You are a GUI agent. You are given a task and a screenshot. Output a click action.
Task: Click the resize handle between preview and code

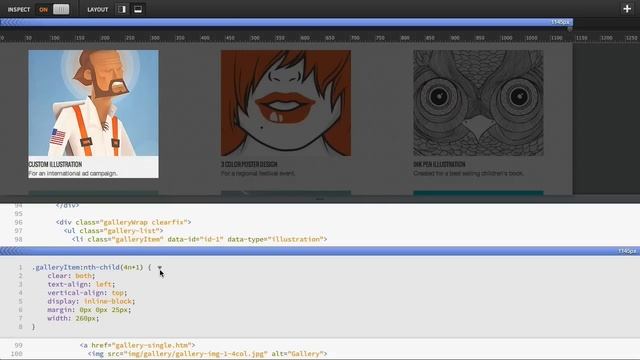click(320, 199)
